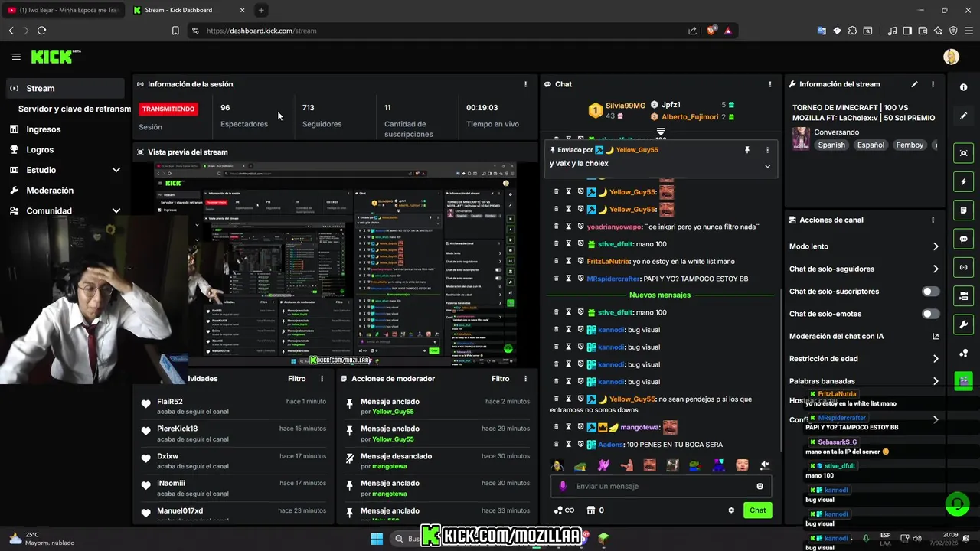The width and height of the screenshot is (980, 551).
Task: Click the Kick logo
Action: pyautogui.click(x=55, y=57)
